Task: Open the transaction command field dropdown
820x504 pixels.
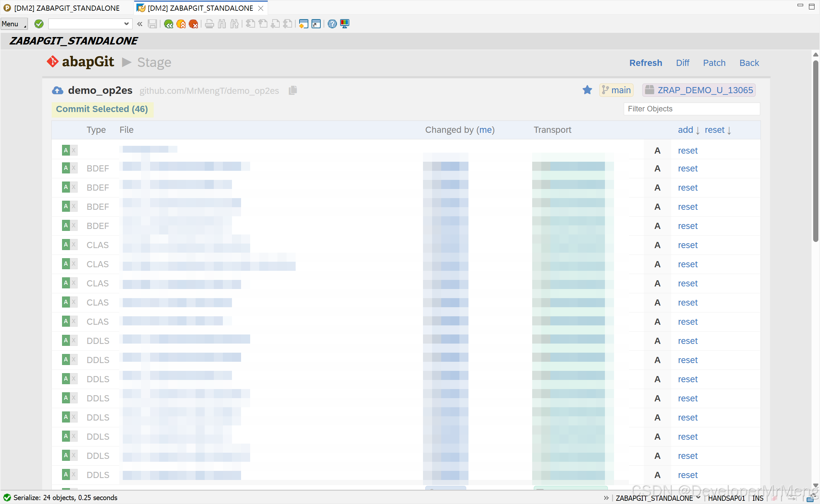Action: click(126, 24)
